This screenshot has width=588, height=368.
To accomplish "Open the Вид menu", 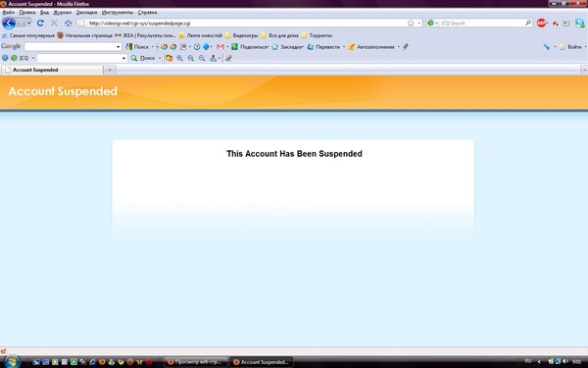I will point(44,13).
